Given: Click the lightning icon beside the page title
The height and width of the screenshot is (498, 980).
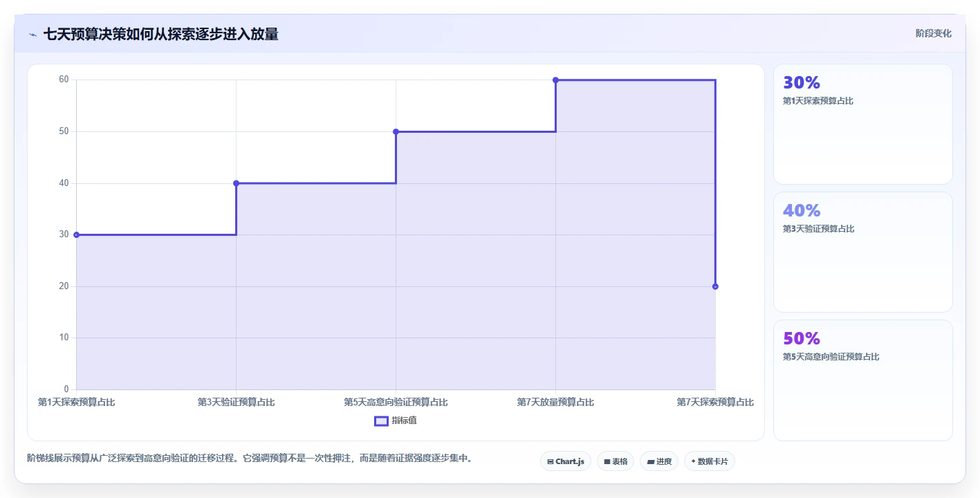Looking at the screenshot, I should tap(33, 35).
